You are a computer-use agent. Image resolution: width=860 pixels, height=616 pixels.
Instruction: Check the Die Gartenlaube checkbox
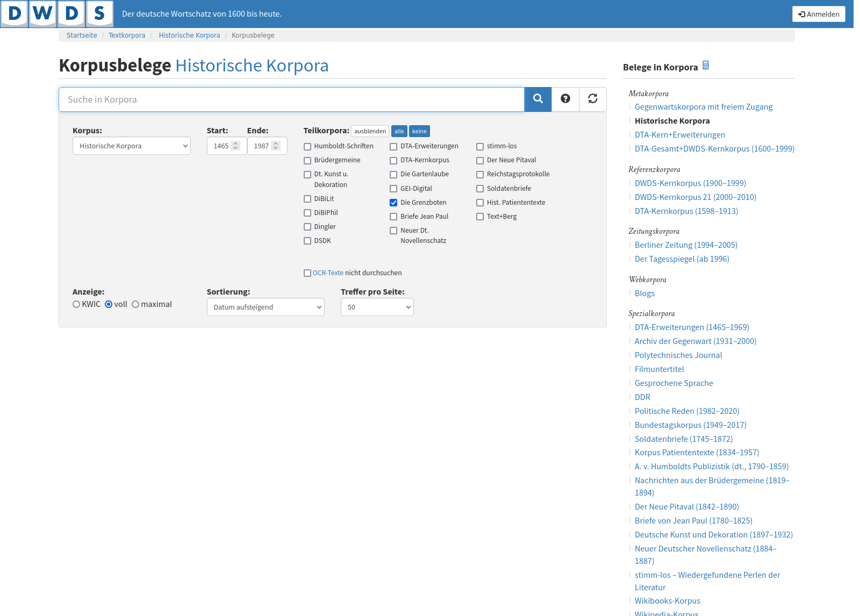tap(393, 175)
